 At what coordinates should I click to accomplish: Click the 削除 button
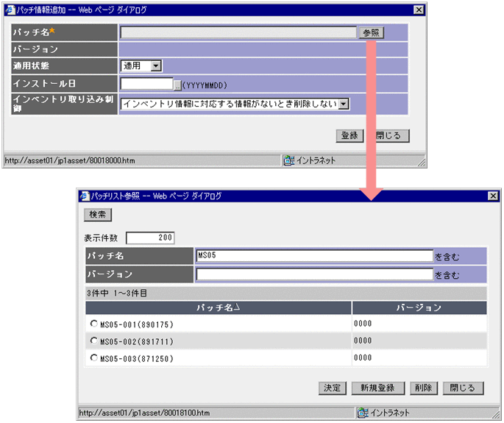(x=423, y=388)
